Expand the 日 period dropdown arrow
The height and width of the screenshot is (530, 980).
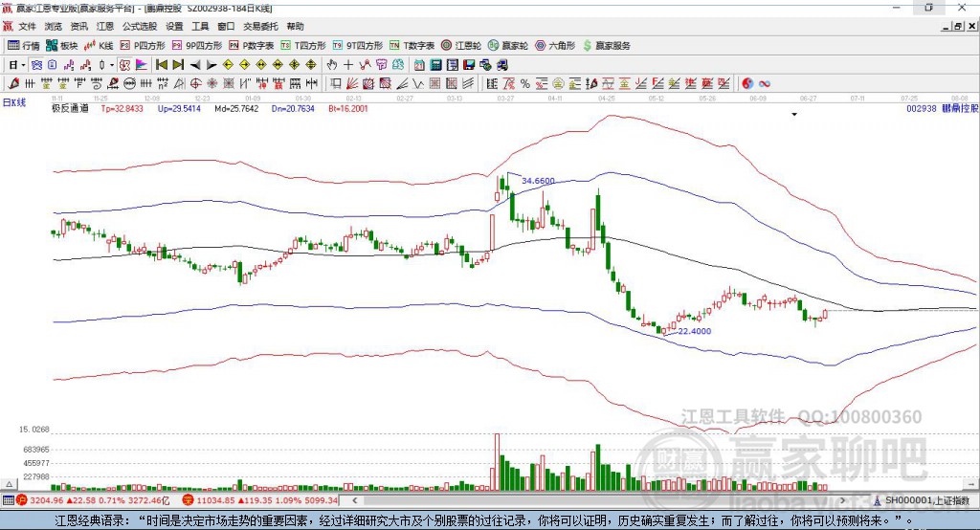(x=23, y=65)
